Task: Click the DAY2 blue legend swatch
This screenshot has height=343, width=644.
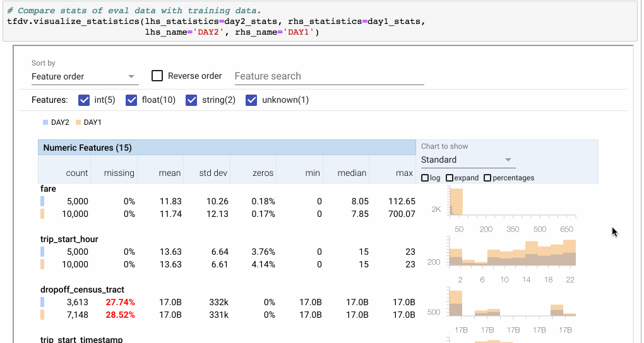Action: [45, 122]
